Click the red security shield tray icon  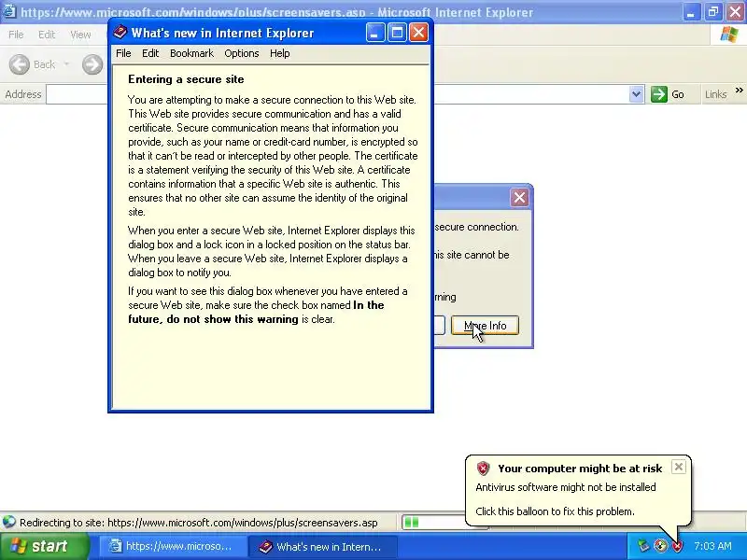click(677, 546)
